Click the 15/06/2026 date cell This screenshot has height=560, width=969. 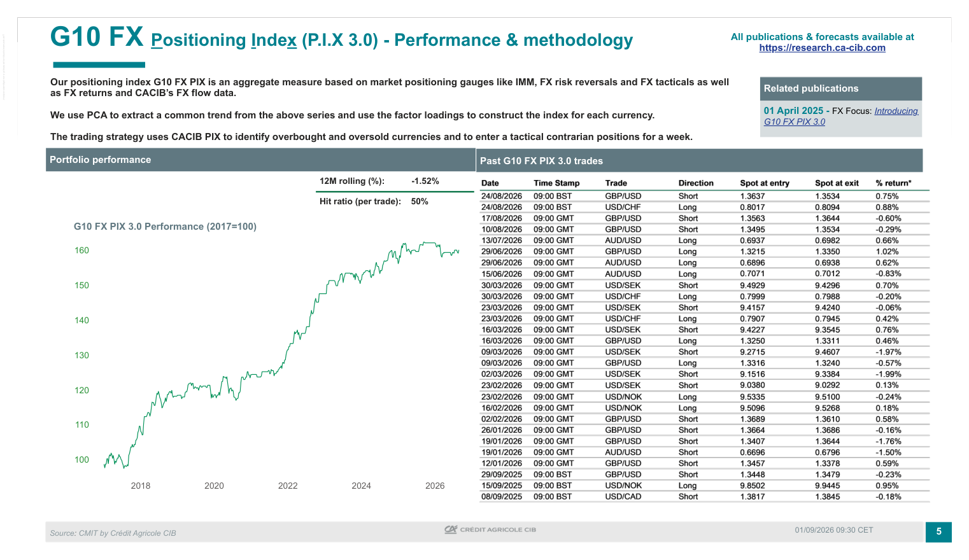point(502,274)
